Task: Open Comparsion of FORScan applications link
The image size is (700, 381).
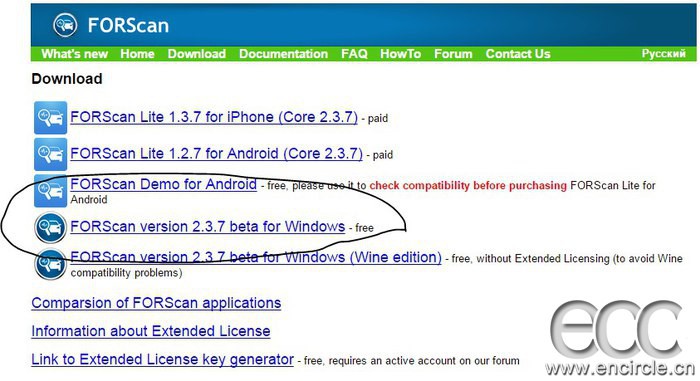Action: [156, 303]
